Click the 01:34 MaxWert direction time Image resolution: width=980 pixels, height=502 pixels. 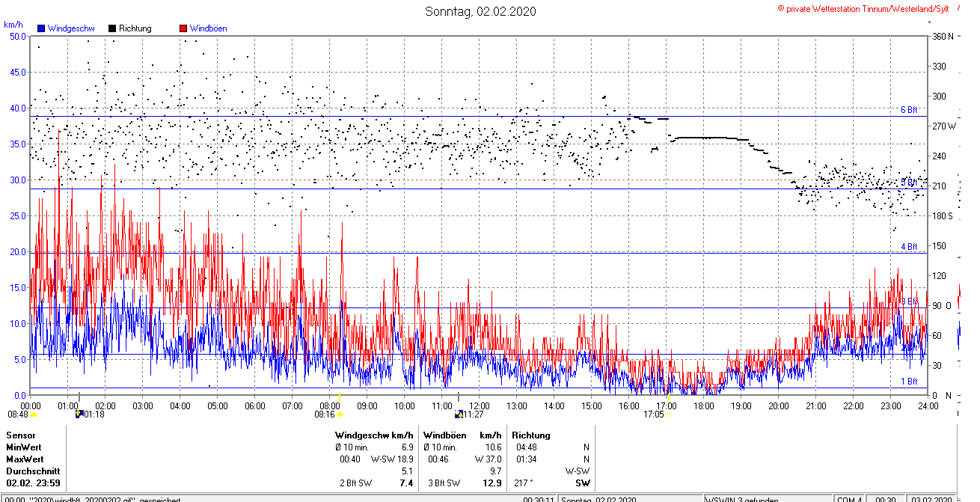point(527,459)
